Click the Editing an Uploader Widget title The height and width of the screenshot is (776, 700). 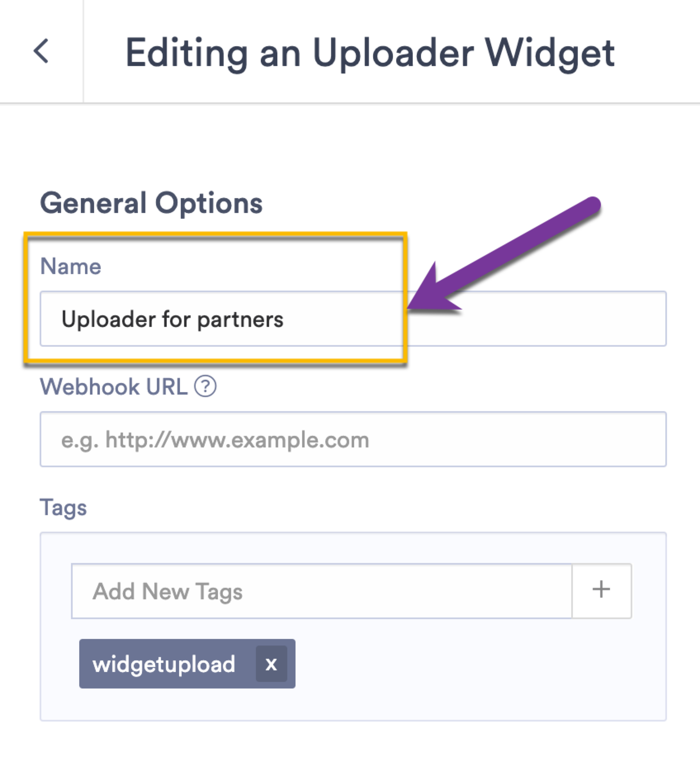[369, 54]
